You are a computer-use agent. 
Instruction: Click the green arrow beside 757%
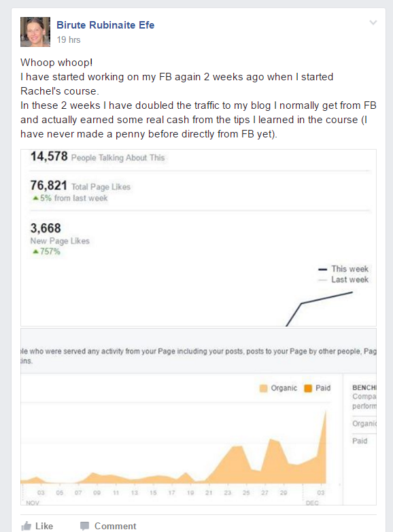point(35,252)
